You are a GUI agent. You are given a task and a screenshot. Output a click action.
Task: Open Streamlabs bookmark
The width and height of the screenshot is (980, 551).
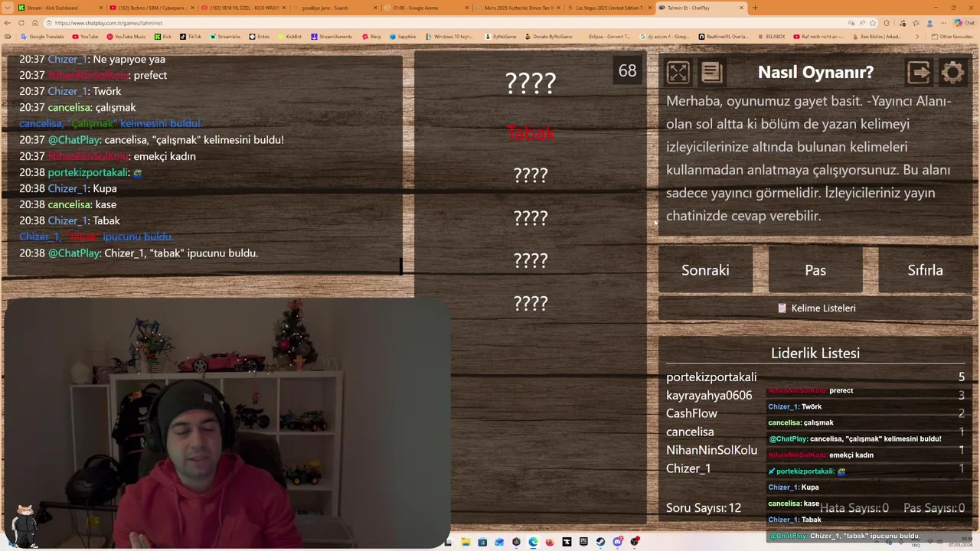pyautogui.click(x=225, y=37)
